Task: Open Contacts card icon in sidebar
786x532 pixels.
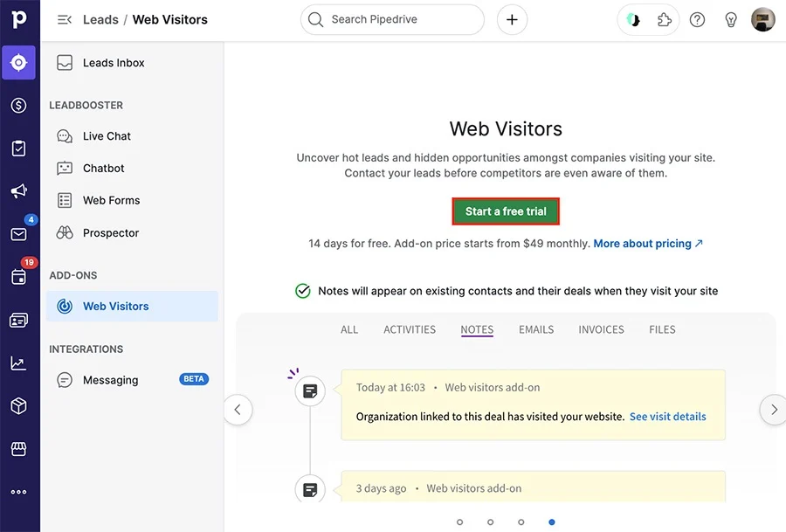Action: 18,320
